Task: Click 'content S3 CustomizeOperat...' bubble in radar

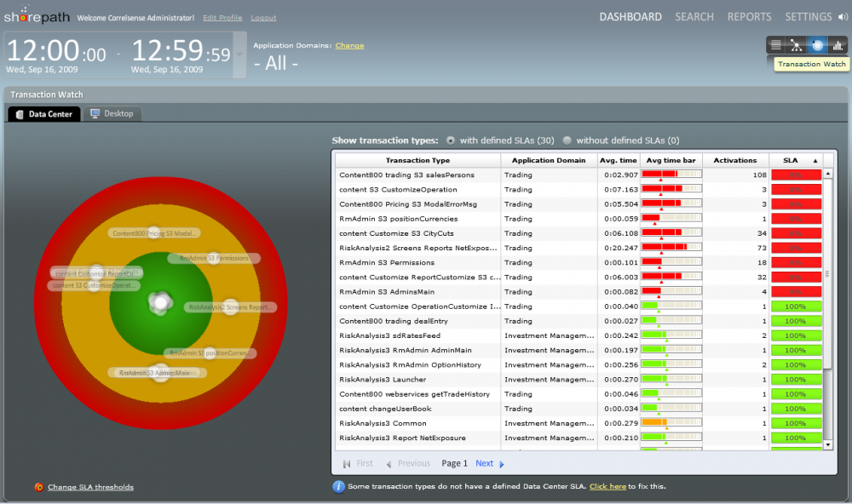Action: point(94,285)
